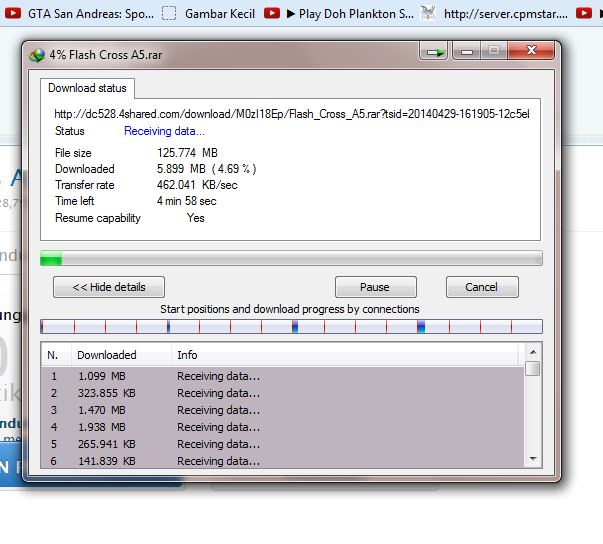Select connection row 1 with 1.099 MB
The width and height of the screenshot is (603, 544).
pos(283,376)
